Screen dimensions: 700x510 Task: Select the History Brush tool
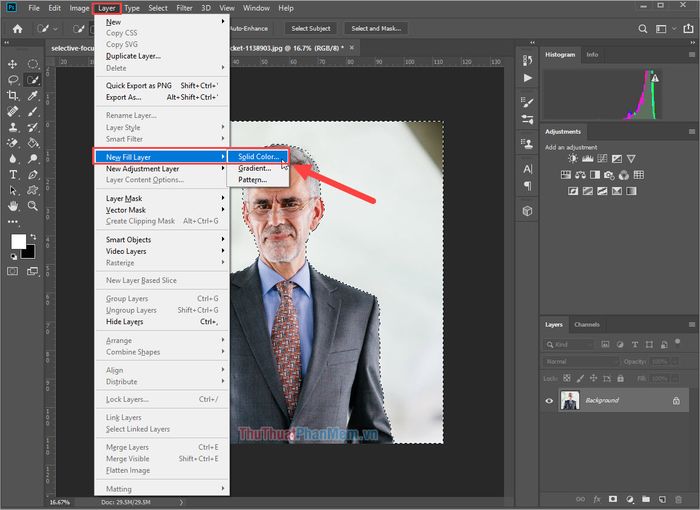[x=33, y=127]
